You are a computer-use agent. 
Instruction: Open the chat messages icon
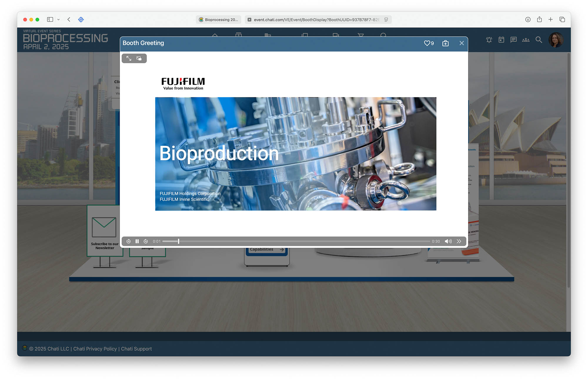coord(513,40)
